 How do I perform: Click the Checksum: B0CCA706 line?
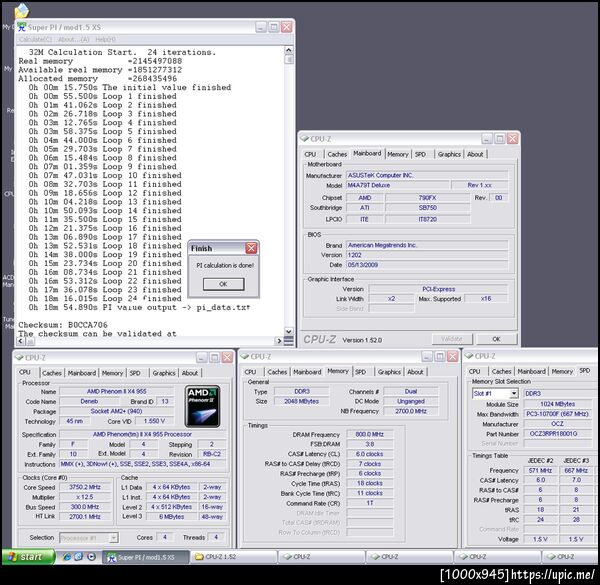(63, 325)
